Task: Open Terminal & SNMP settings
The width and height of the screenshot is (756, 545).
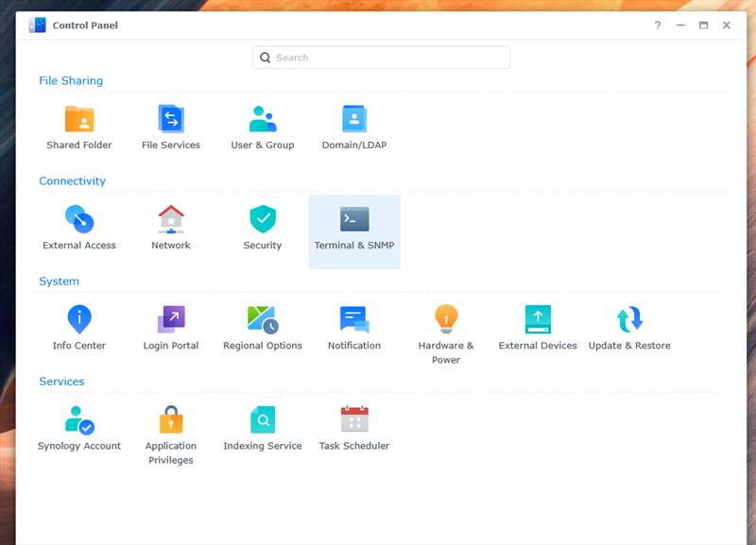Action: tap(354, 231)
